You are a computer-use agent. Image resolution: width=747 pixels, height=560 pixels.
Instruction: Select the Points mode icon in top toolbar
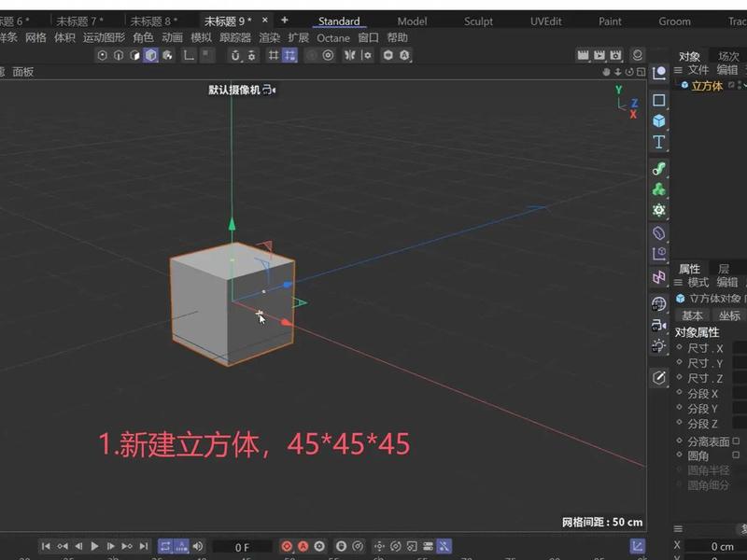102,55
